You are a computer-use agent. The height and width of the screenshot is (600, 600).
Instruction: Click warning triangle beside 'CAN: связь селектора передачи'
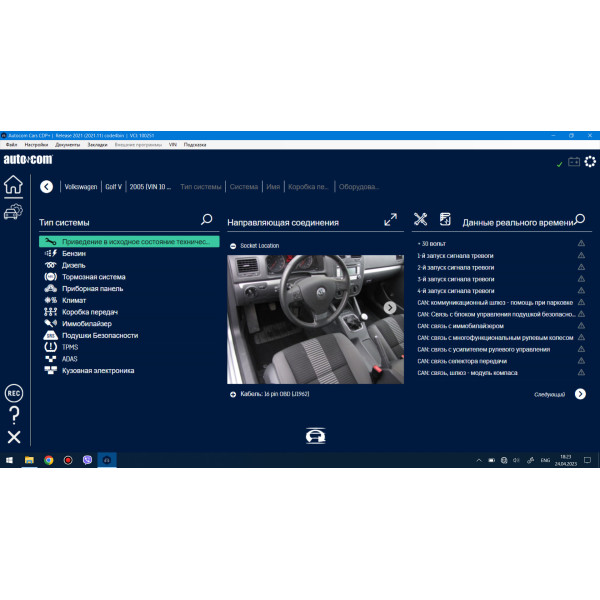coord(581,361)
